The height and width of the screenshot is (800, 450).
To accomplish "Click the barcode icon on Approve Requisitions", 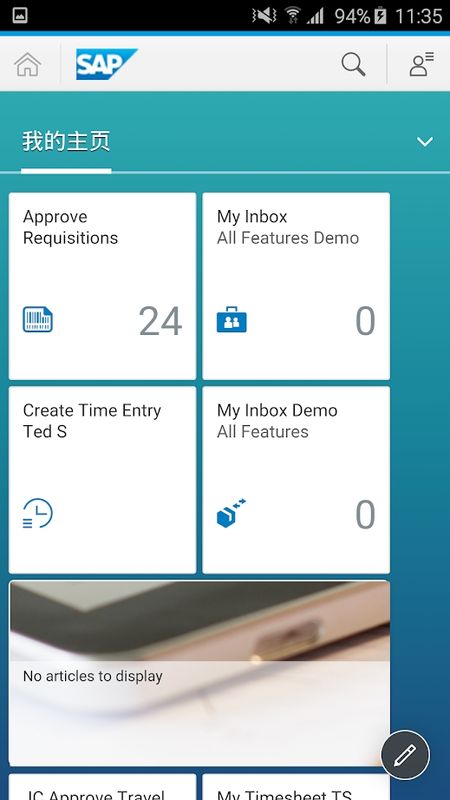I will (x=38, y=319).
